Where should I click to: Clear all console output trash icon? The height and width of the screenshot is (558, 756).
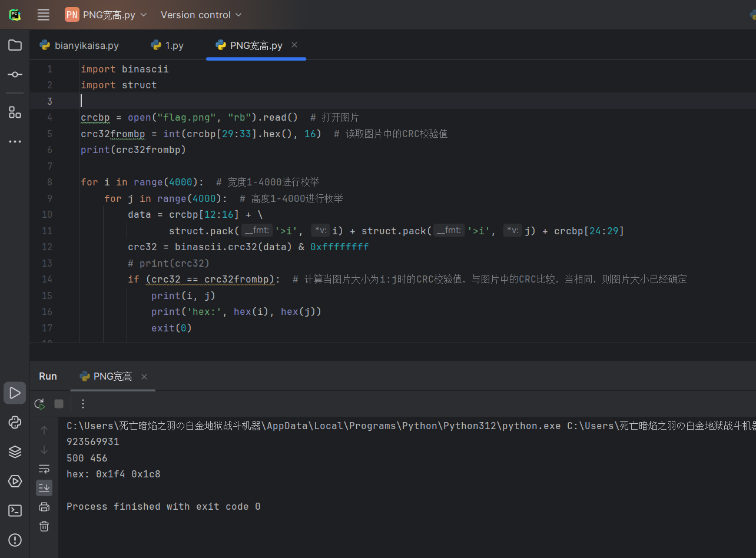click(44, 526)
